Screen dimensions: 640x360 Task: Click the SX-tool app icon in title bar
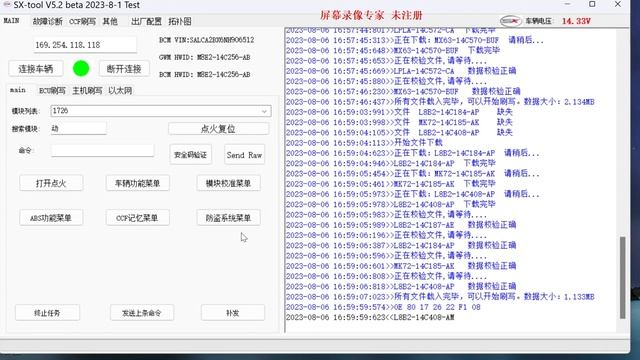[x=7, y=4]
